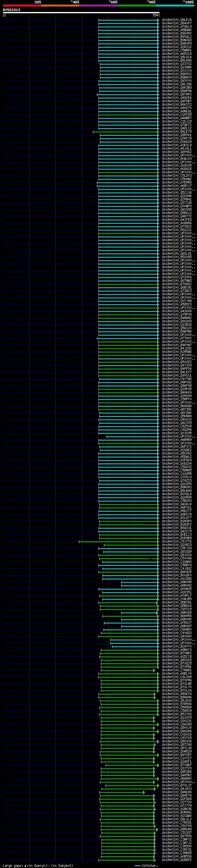Click the UniRef100_A1CQ86 label
The width and height of the screenshot is (197, 868).
(x=177, y=579)
